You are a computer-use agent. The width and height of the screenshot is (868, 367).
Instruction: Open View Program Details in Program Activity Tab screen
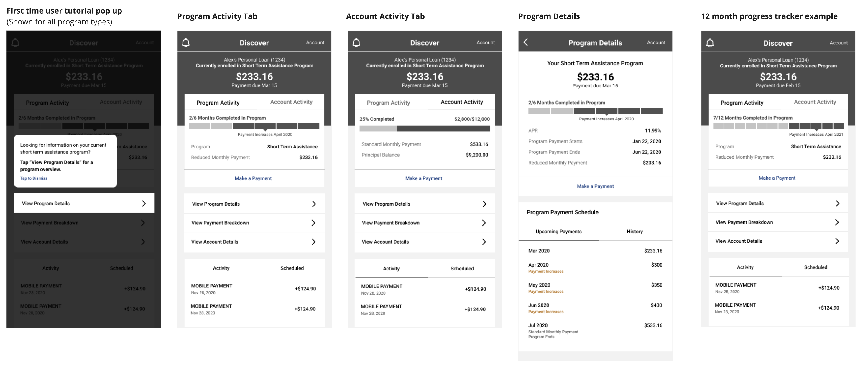(x=254, y=203)
